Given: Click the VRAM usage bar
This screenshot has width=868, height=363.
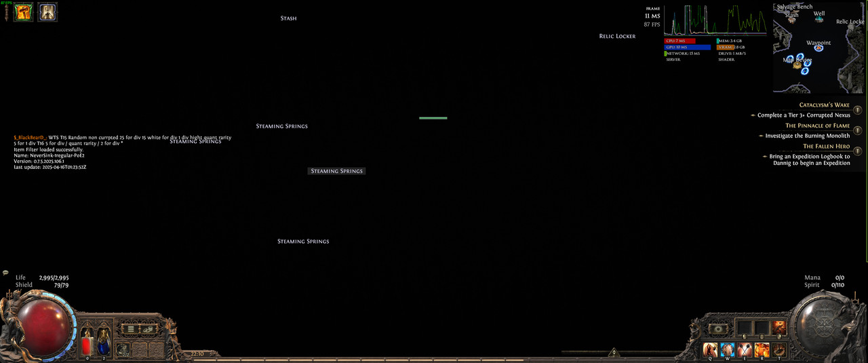Looking at the screenshot, I should [726, 47].
